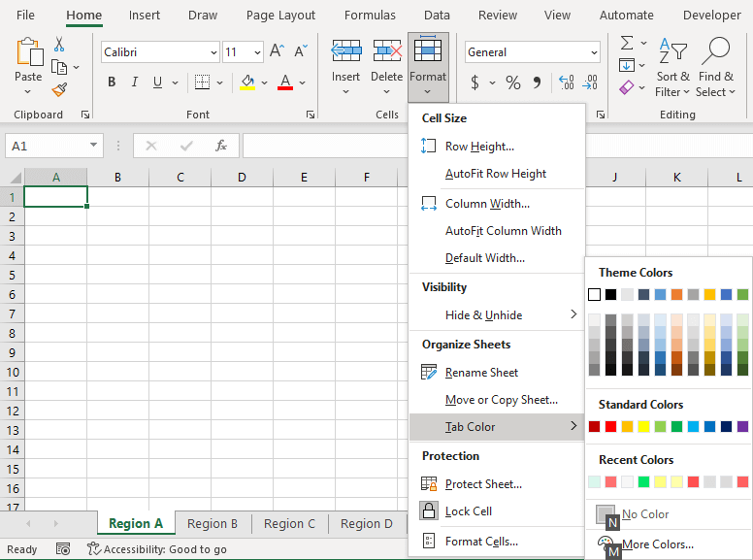
Task: Click the Clear eraser icon
Action: (x=626, y=87)
